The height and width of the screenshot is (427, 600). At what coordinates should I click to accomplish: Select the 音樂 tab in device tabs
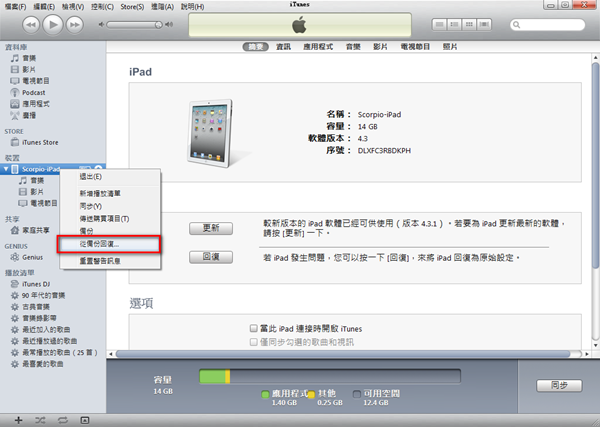point(353,47)
